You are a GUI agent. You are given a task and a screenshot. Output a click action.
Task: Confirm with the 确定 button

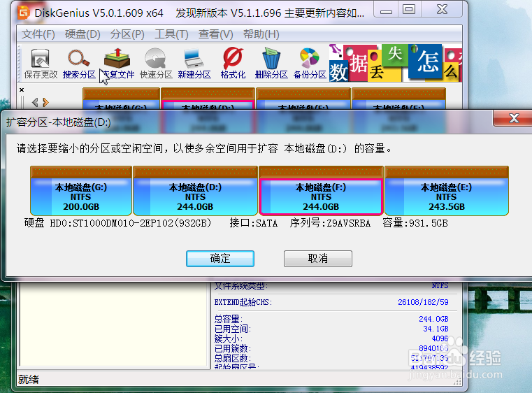click(220, 259)
